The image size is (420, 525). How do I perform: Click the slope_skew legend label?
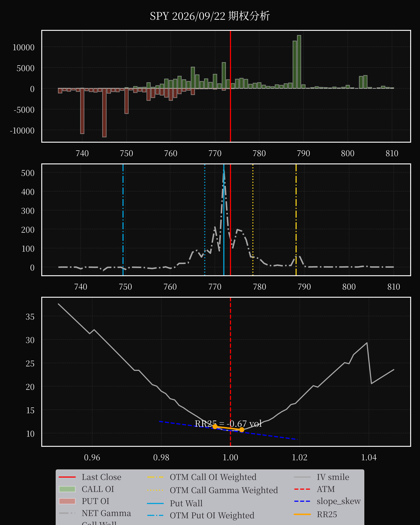tap(338, 501)
